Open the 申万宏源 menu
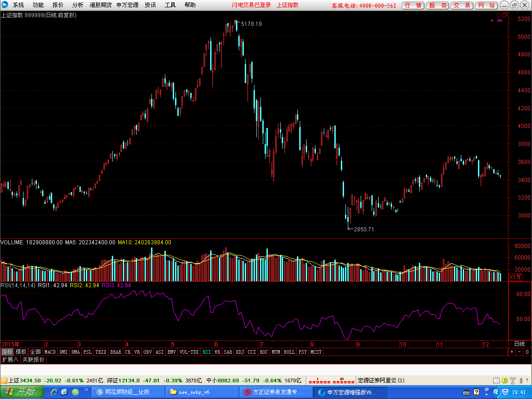 [127, 5]
